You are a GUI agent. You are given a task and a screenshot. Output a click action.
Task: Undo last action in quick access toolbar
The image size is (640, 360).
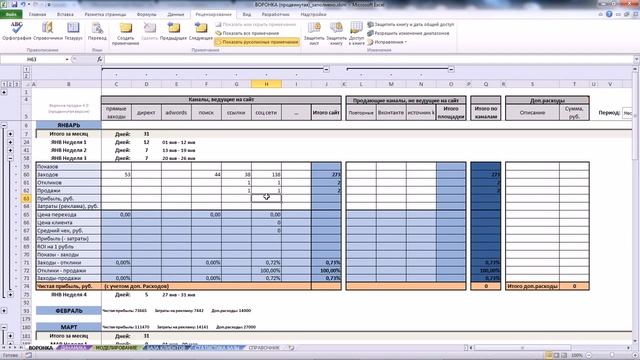(x=24, y=4)
